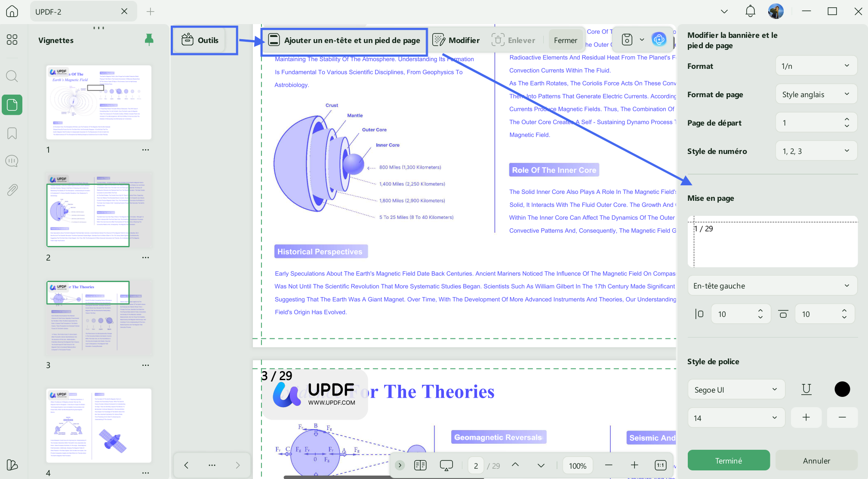Click the green Terminé button
The image size is (868, 479).
click(x=729, y=461)
